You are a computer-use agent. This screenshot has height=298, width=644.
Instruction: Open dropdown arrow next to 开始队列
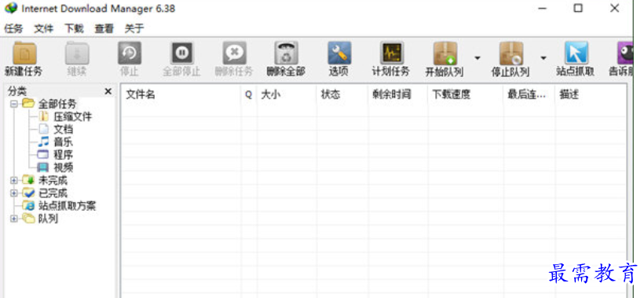[478, 58]
